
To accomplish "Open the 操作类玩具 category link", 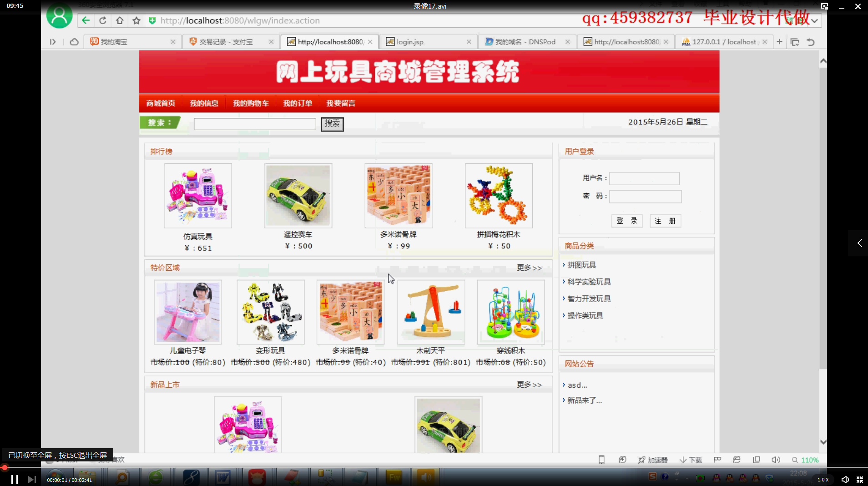I will 585,315.
